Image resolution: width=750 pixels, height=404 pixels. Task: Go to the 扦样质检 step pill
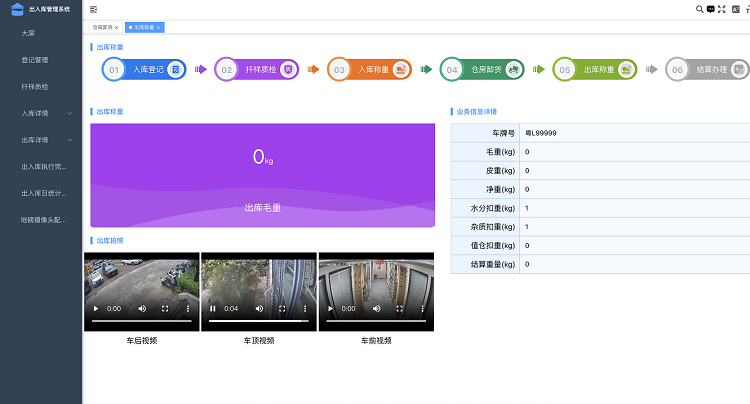pyautogui.click(x=257, y=70)
